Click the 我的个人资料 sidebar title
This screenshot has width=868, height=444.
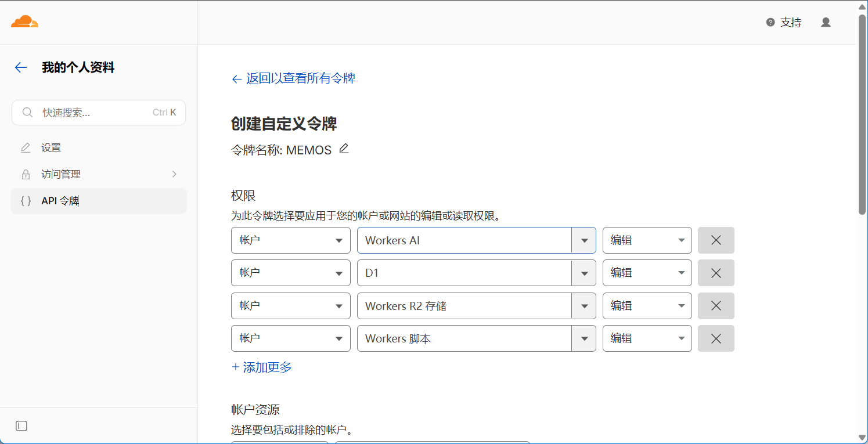click(x=78, y=67)
